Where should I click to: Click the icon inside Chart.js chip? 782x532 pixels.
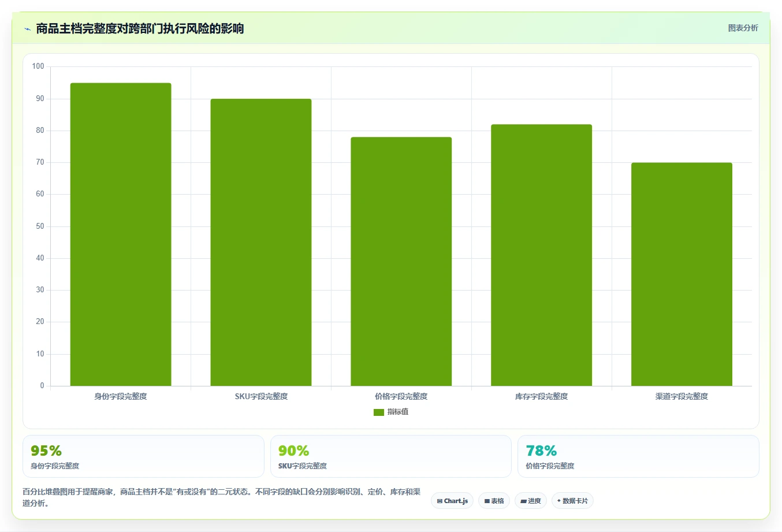click(440, 501)
